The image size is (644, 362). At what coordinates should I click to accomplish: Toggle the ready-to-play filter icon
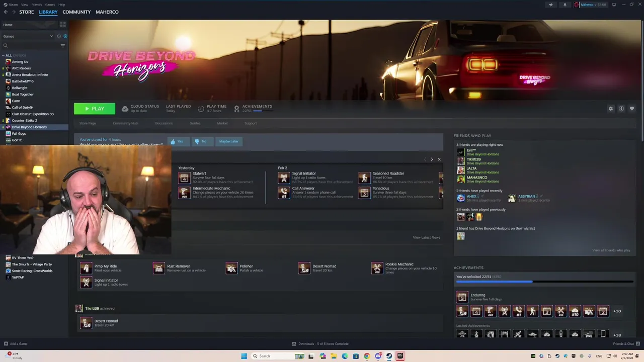click(65, 36)
